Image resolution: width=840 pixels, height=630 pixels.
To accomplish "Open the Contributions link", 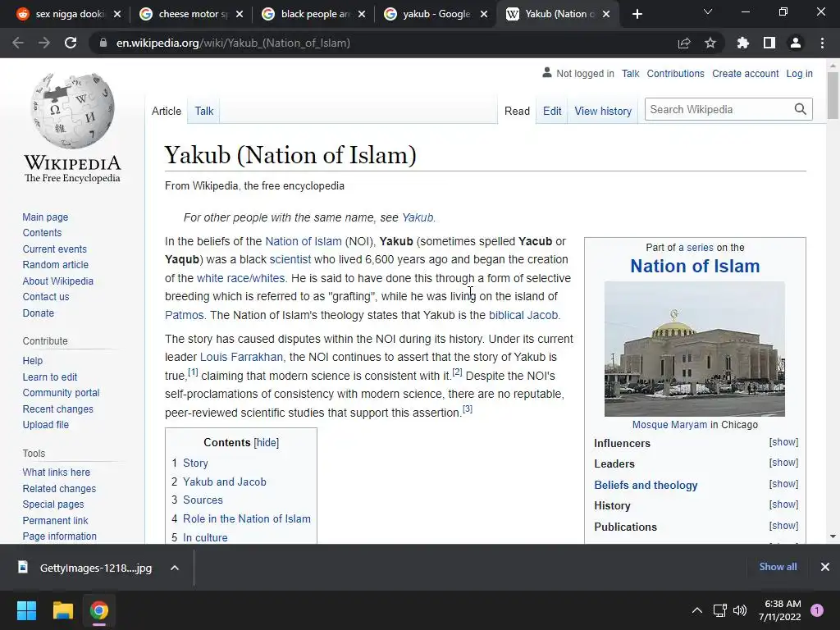I will (x=676, y=73).
